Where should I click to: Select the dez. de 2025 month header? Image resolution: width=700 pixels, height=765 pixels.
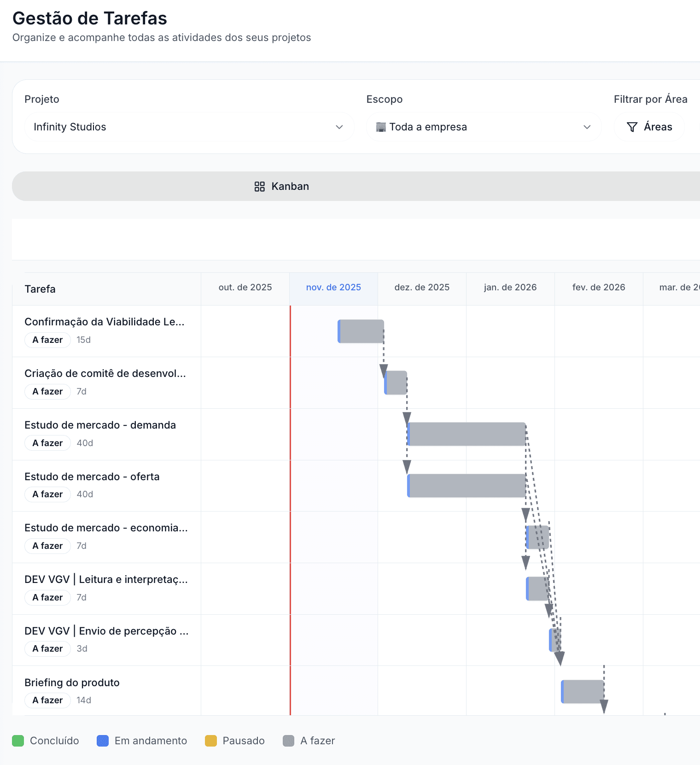coord(422,287)
